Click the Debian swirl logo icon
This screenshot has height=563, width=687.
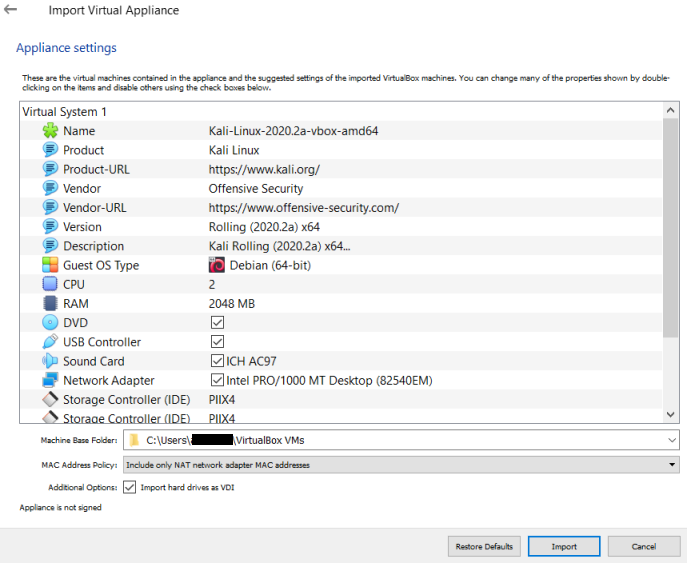coord(216,265)
